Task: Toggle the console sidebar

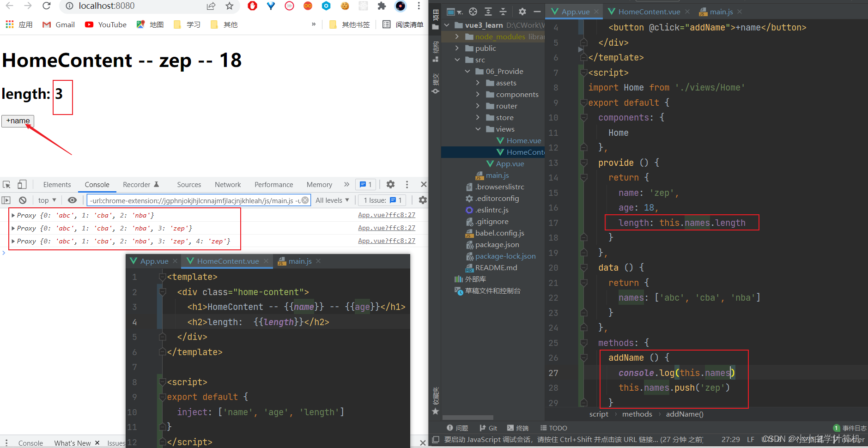Action: coord(6,200)
